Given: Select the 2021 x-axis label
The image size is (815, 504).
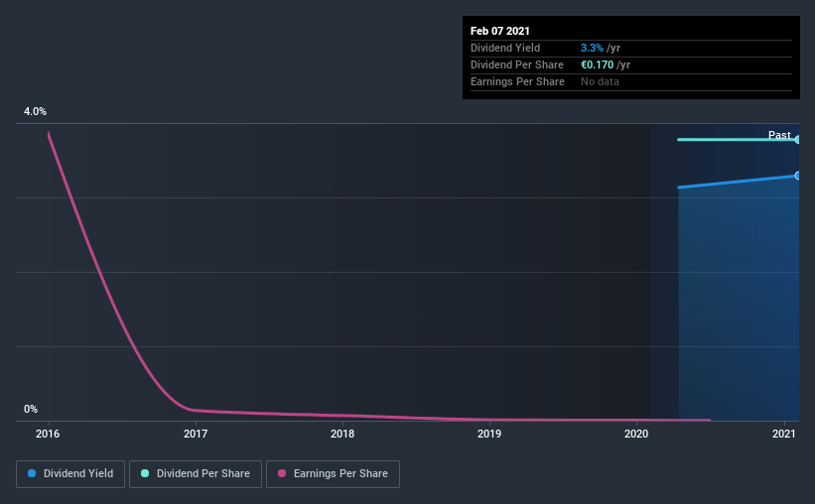Looking at the screenshot, I should point(784,434).
